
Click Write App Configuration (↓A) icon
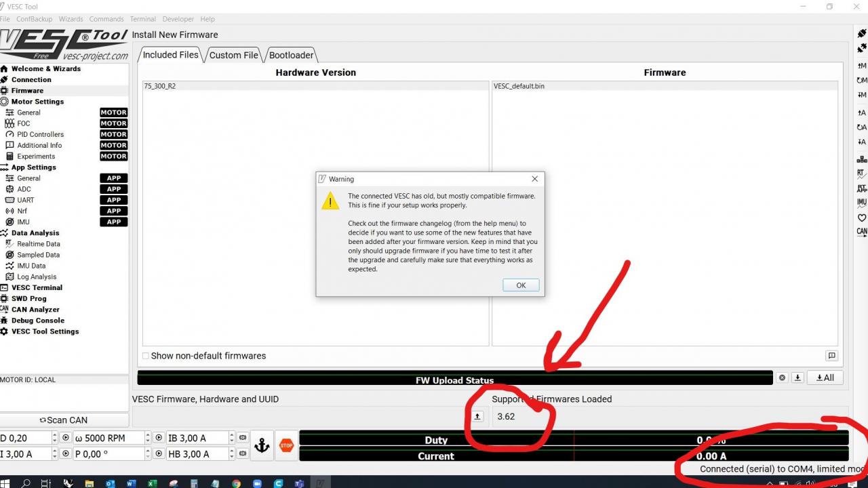click(862, 142)
